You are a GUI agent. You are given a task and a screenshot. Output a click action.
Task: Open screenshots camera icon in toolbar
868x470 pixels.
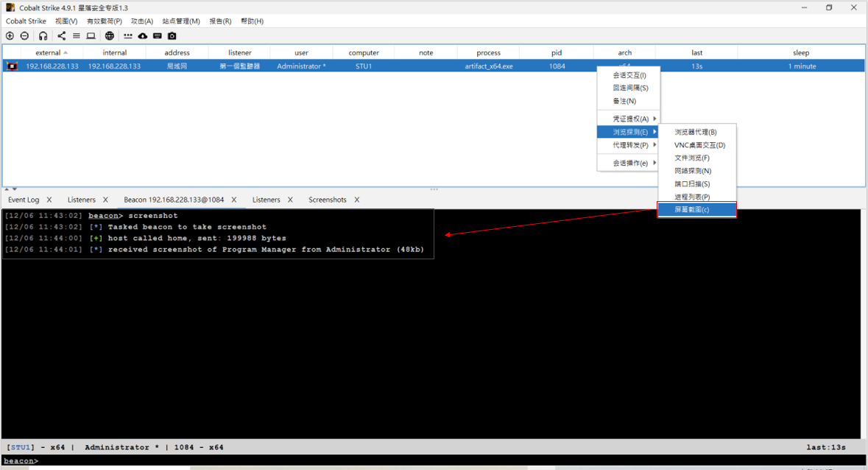click(172, 36)
